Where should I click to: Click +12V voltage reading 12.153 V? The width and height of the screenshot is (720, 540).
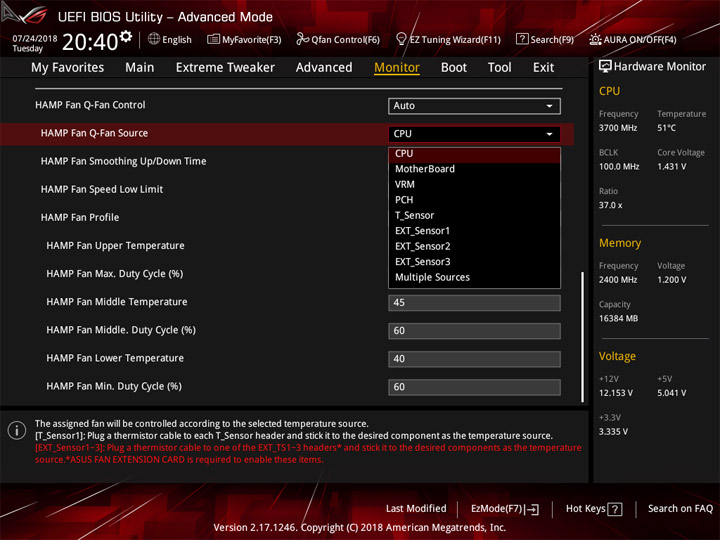click(x=615, y=393)
